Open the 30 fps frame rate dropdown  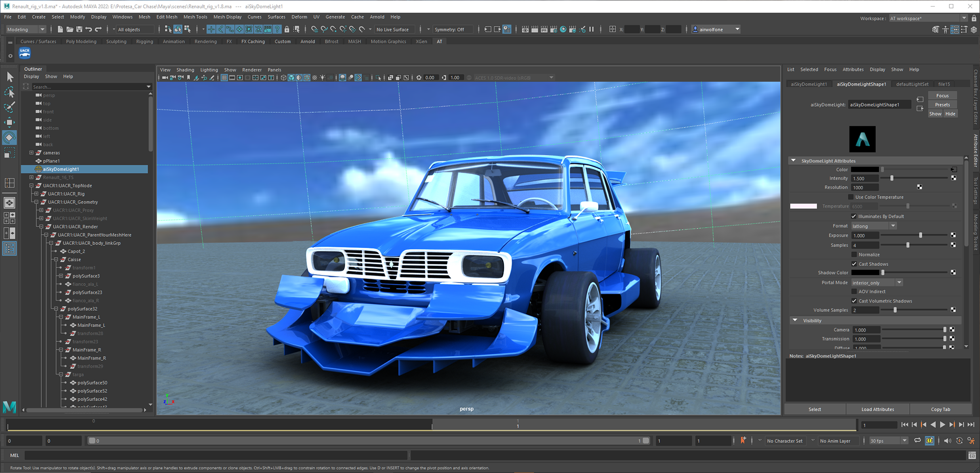coord(889,441)
